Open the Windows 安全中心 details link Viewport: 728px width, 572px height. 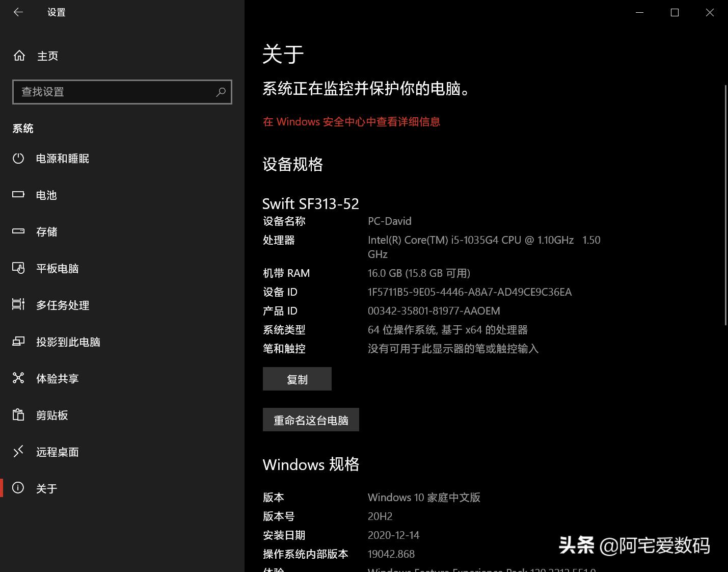coord(351,121)
